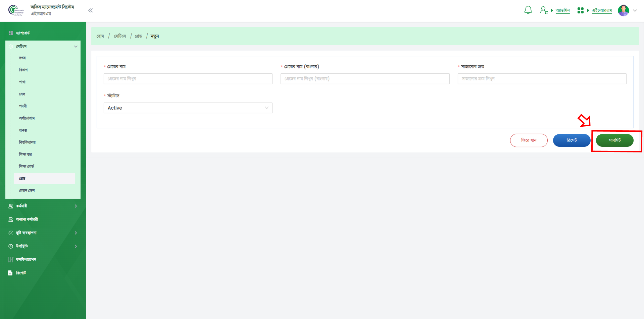Click the green সাবমিট button
The height and width of the screenshot is (319, 644).
click(x=614, y=140)
